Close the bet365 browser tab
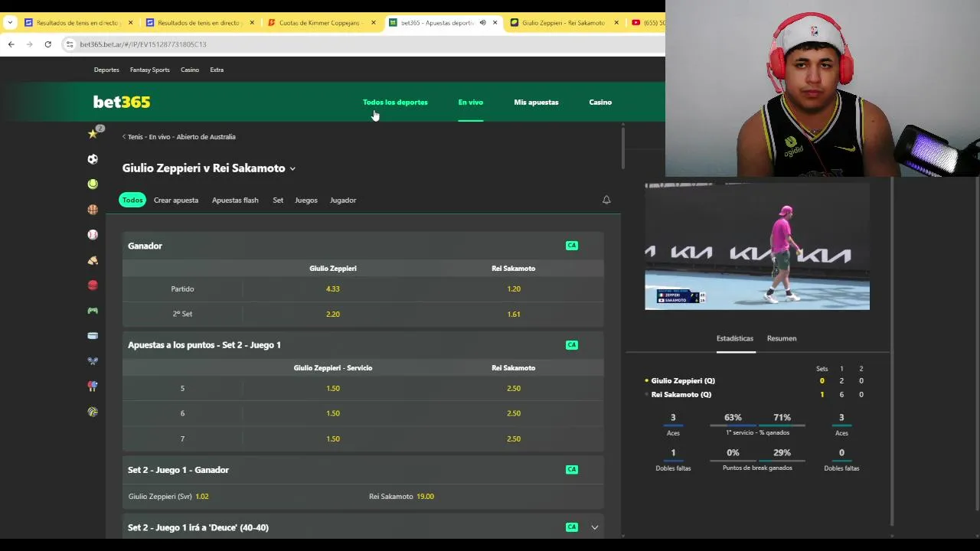The image size is (980, 551). [x=495, y=23]
